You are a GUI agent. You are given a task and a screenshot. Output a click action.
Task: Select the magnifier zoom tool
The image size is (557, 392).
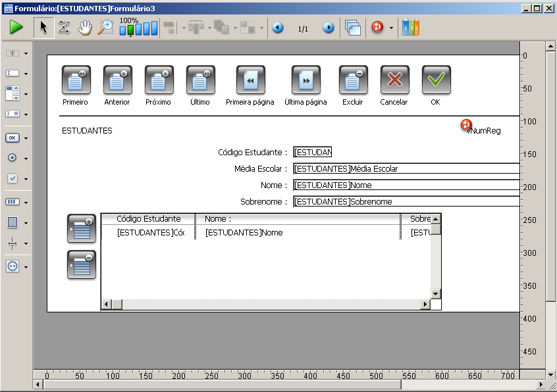(x=105, y=28)
